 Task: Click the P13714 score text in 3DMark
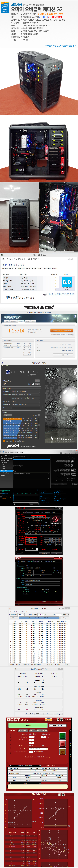coord(17,331)
